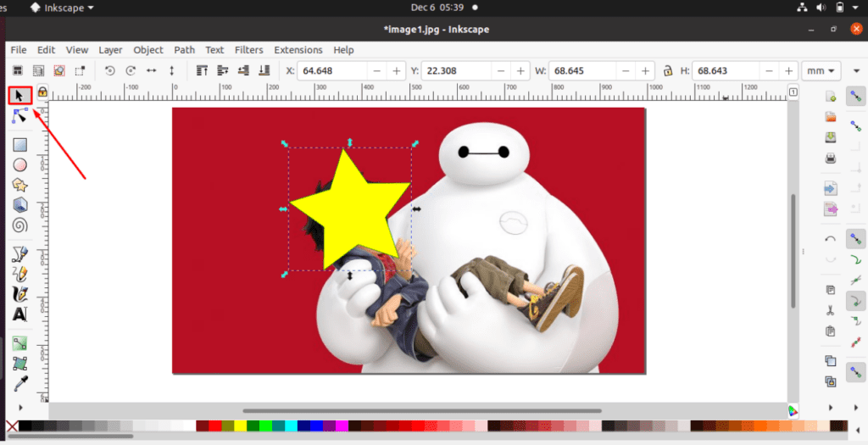
Task: Flip selection horizontally
Action: [x=151, y=71]
